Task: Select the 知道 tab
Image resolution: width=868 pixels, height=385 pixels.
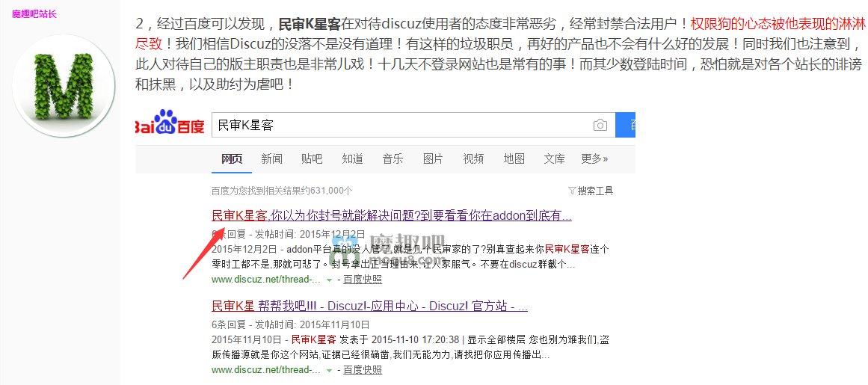Action: (352, 158)
